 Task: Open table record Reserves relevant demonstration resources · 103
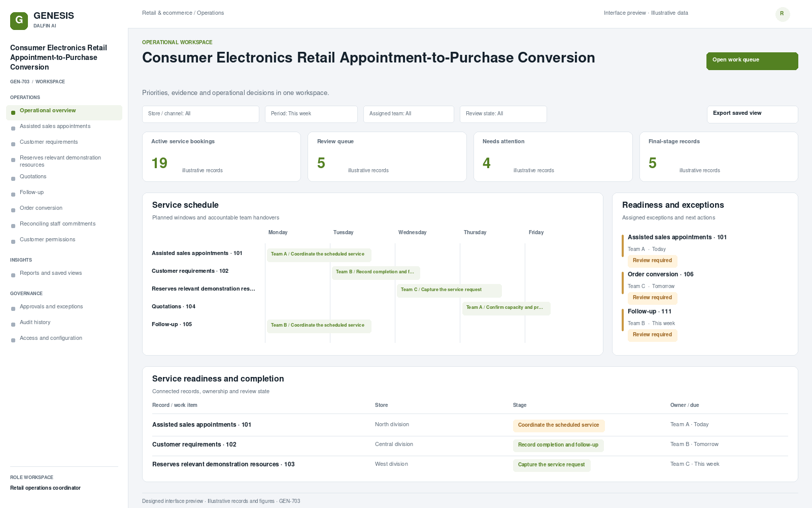coord(223,464)
